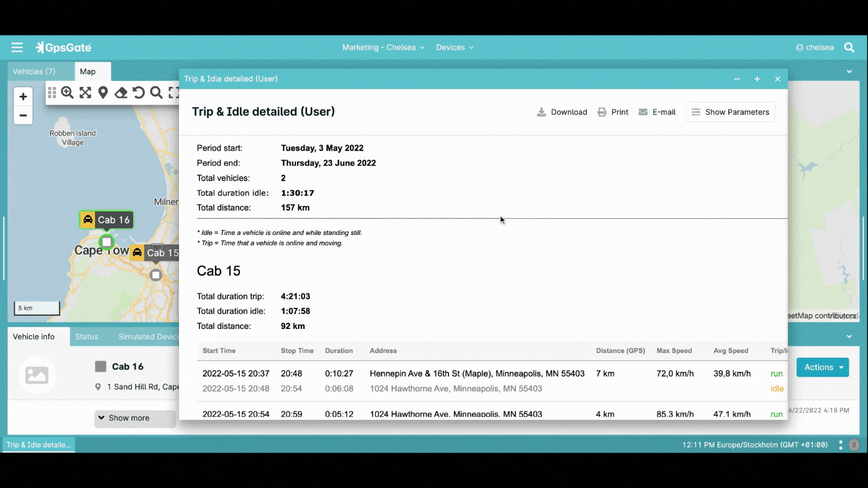
Task: Select the map marker placement tool
Action: pyautogui.click(x=102, y=93)
